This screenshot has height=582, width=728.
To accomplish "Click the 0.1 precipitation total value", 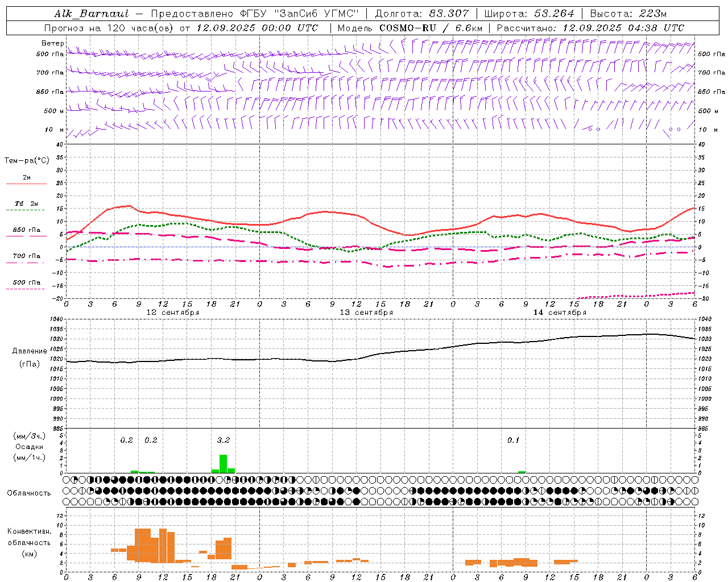I will pos(514,440).
